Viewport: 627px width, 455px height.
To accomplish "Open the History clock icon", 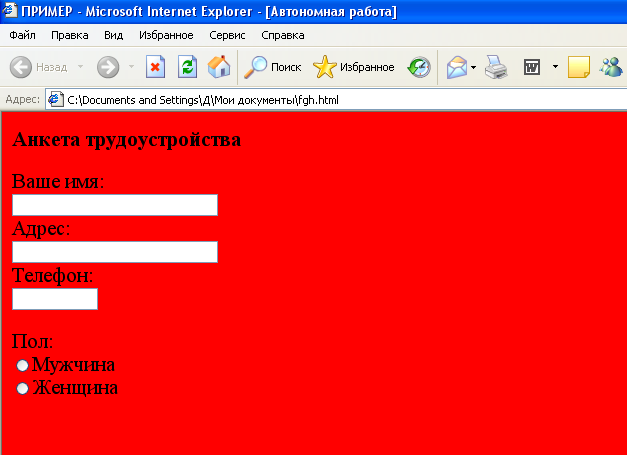I will coord(419,67).
